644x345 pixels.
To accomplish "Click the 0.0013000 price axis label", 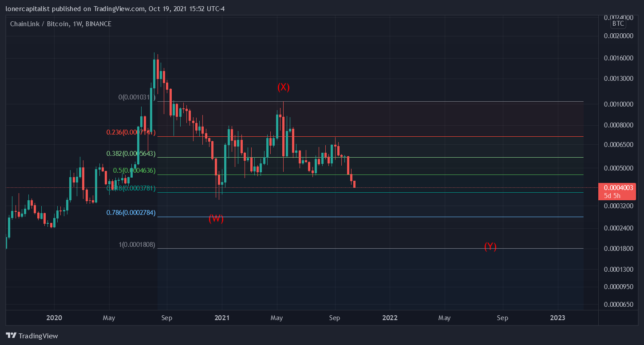I will click(619, 79).
